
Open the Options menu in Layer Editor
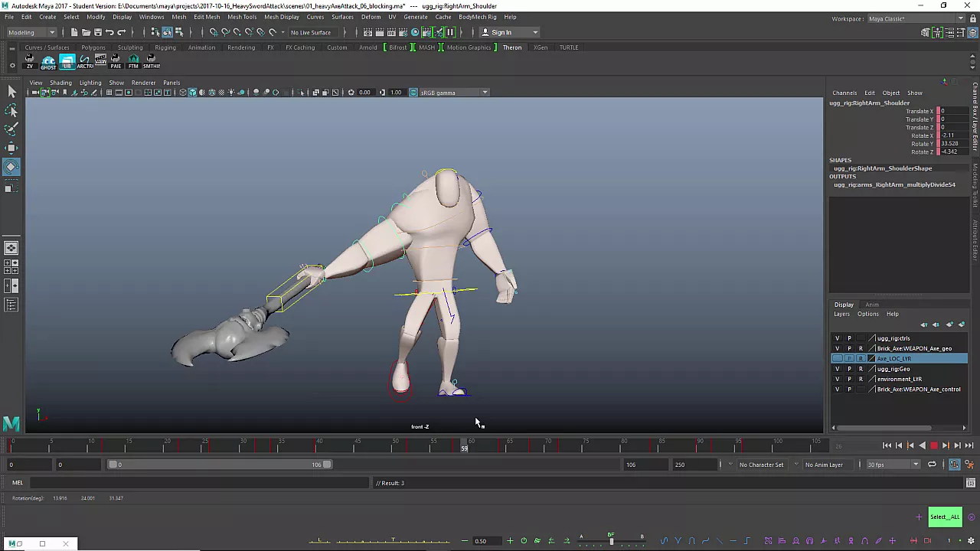(x=867, y=314)
